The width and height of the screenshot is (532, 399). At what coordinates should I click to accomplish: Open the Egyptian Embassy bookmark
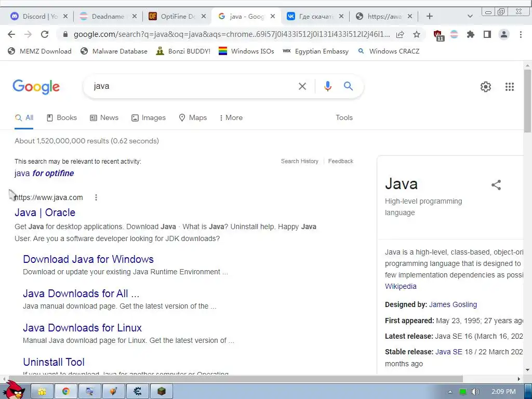(316, 51)
